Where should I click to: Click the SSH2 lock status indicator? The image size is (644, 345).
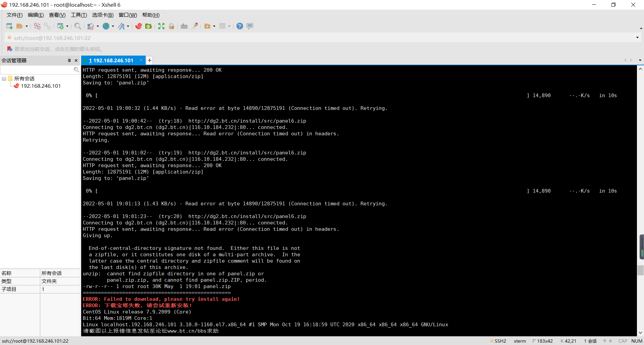(x=498, y=341)
